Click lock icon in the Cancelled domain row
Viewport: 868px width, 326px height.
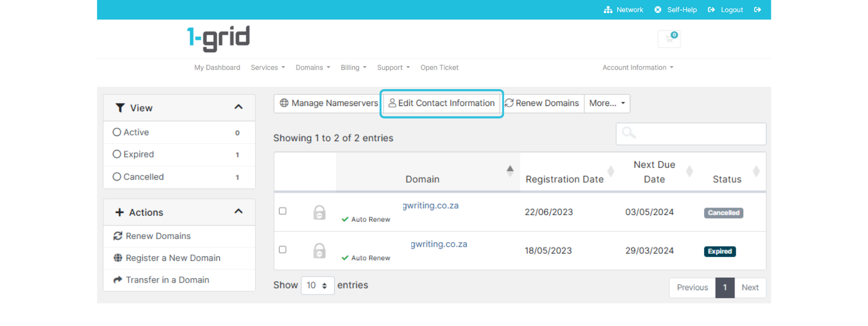pos(320,212)
